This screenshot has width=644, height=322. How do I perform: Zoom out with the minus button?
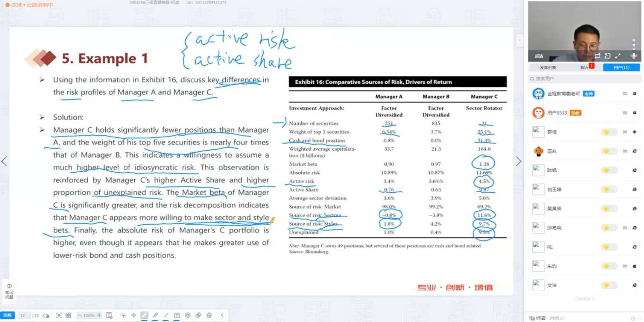(79, 316)
